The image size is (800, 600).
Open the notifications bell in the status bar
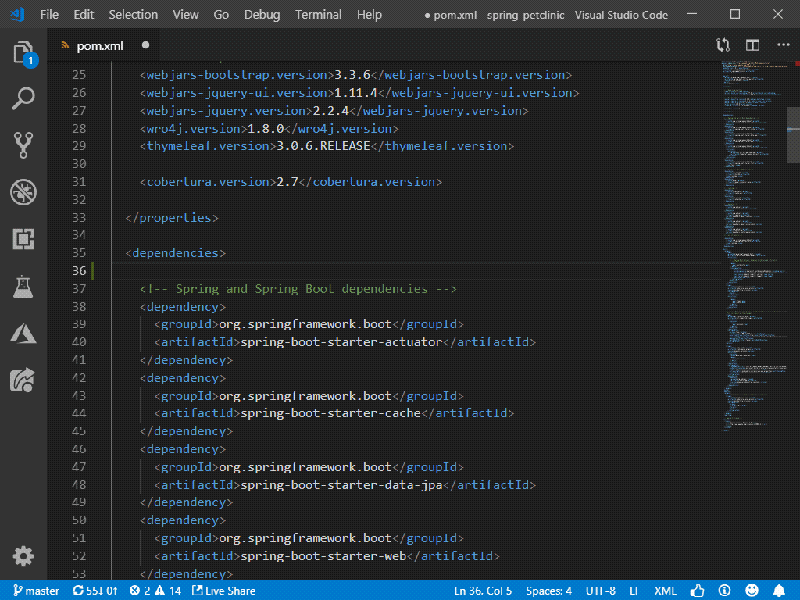point(780,590)
